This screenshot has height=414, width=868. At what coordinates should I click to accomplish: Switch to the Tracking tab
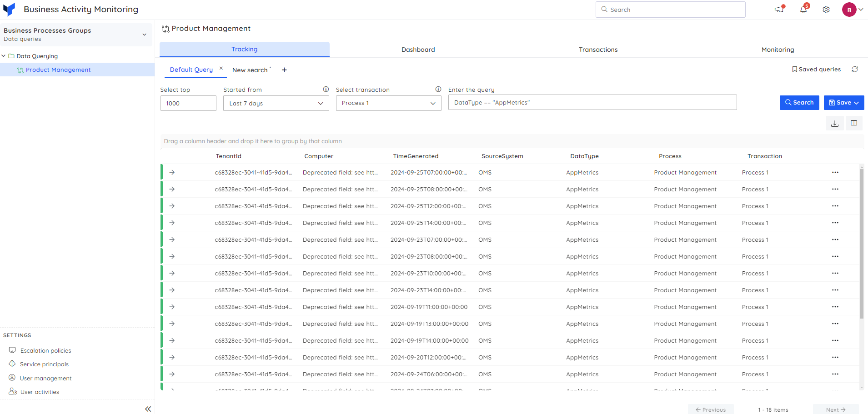[x=244, y=49]
